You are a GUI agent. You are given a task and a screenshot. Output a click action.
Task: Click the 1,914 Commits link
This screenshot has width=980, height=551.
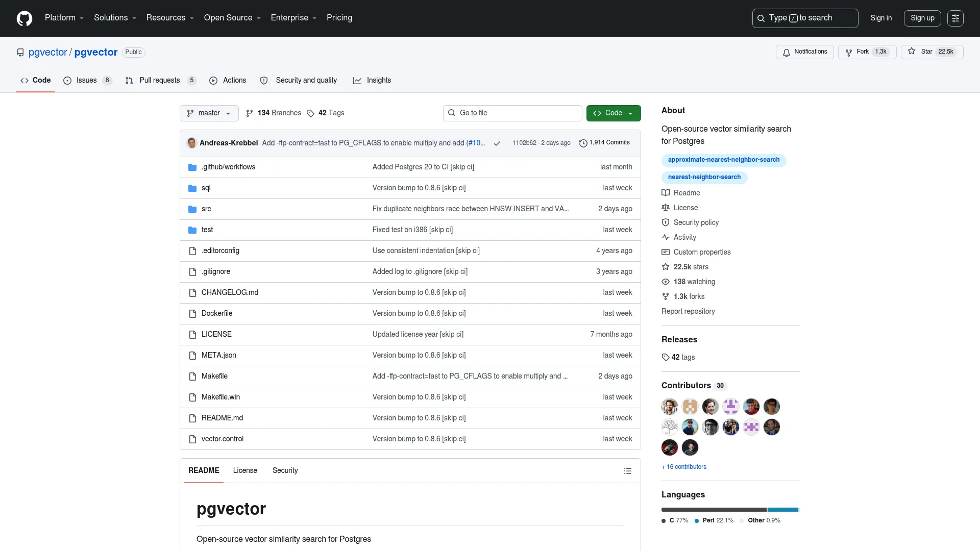[x=604, y=143]
